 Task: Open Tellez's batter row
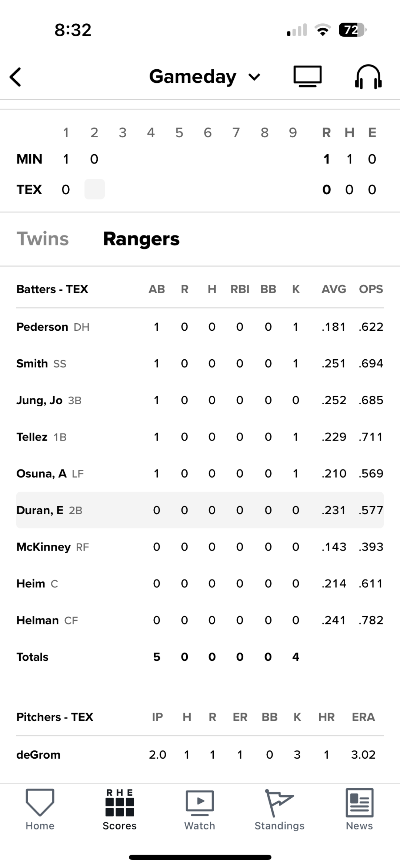(x=200, y=437)
